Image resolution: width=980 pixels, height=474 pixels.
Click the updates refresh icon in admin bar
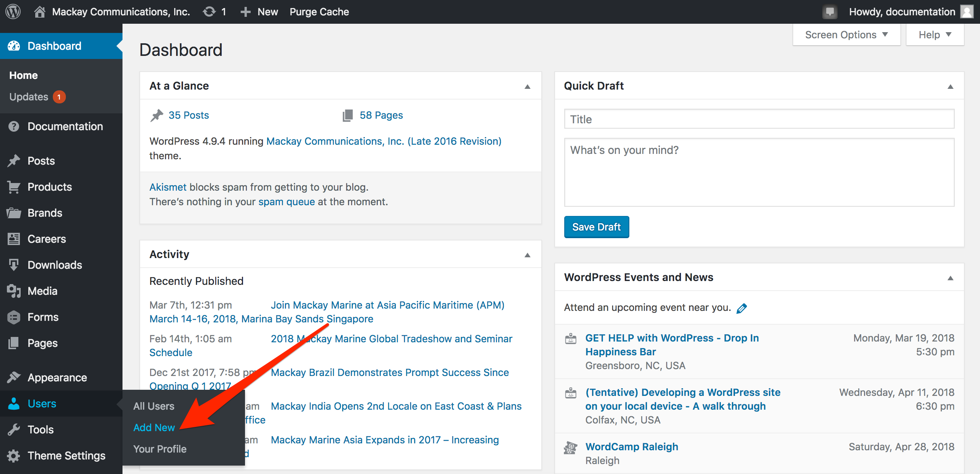pyautogui.click(x=209, y=12)
